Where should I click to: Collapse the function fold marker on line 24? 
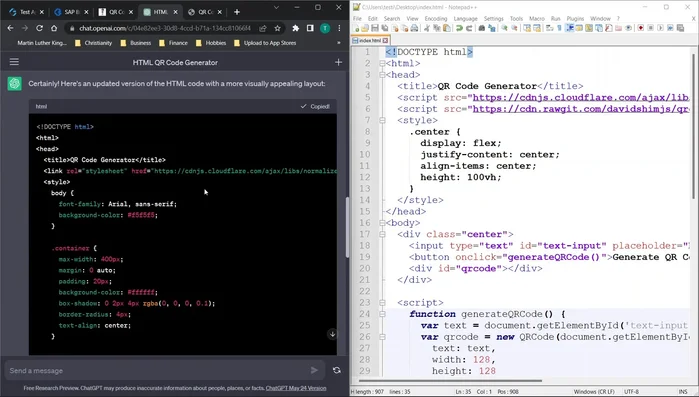pos(382,314)
